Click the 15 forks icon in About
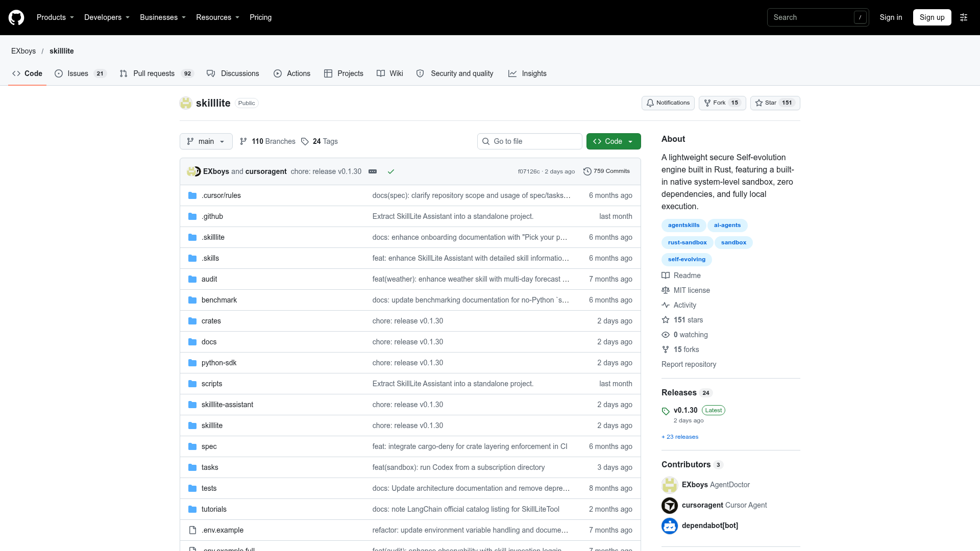Image resolution: width=980 pixels, height=551 pixels. 666,349
